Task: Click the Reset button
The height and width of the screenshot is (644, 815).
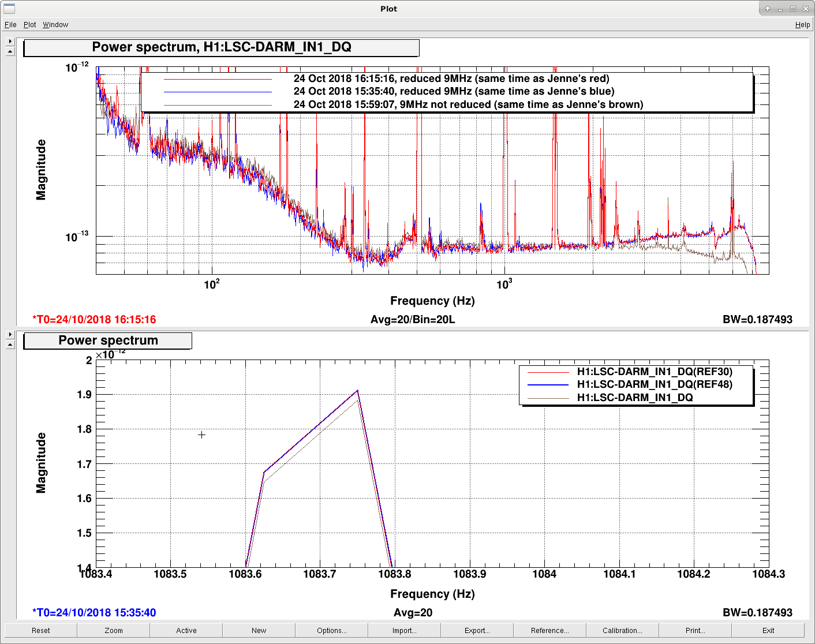Action: coord(41,630)
